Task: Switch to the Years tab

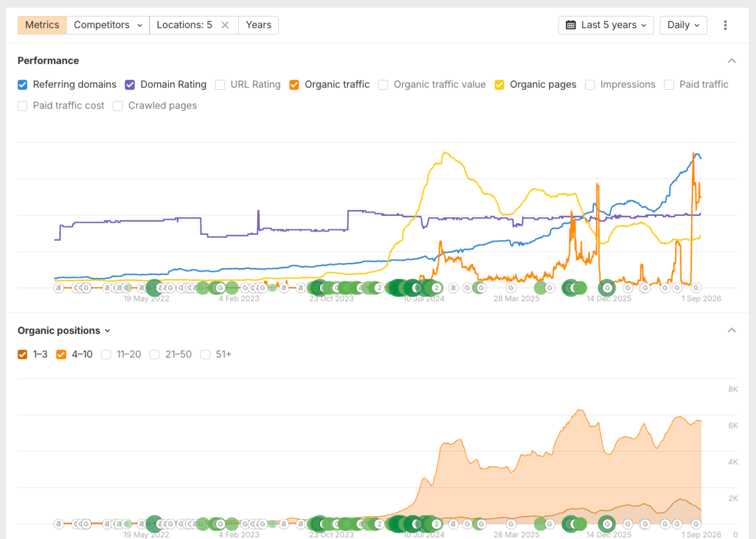Action: point(259,25)
